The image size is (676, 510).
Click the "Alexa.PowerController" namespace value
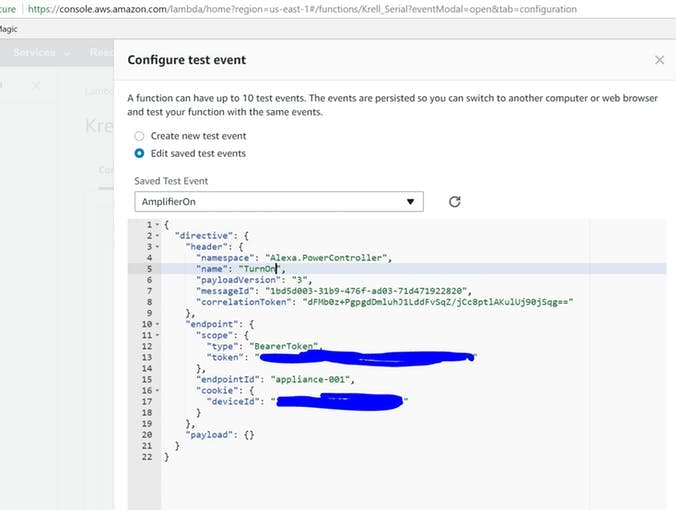click(326, 258)
